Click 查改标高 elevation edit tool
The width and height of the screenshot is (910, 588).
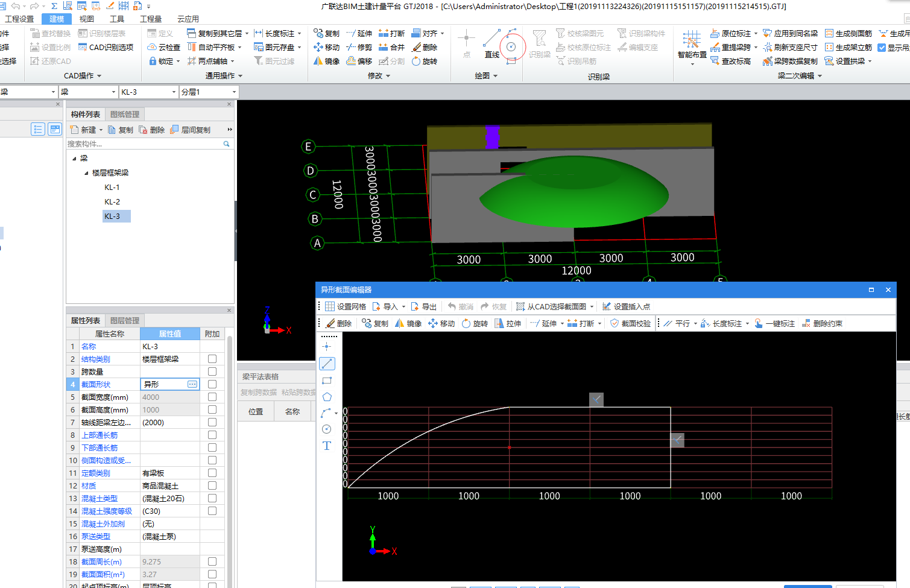click(730, 61)
